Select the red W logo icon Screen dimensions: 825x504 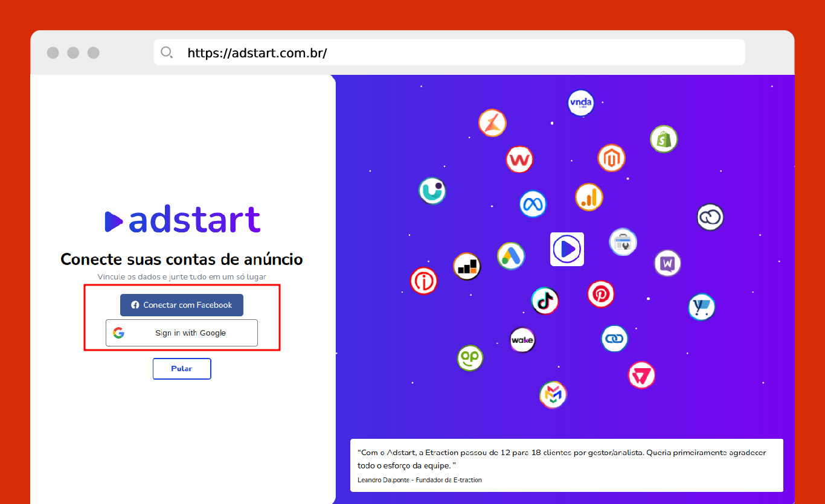click(519, 160)
